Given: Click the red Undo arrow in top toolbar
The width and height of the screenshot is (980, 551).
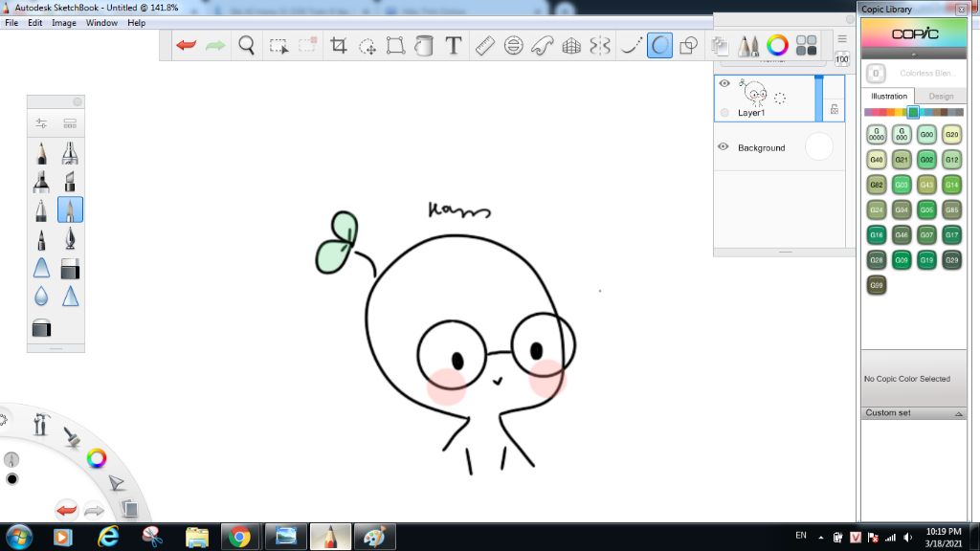Looking at the screenshot, I should point(187,45).
